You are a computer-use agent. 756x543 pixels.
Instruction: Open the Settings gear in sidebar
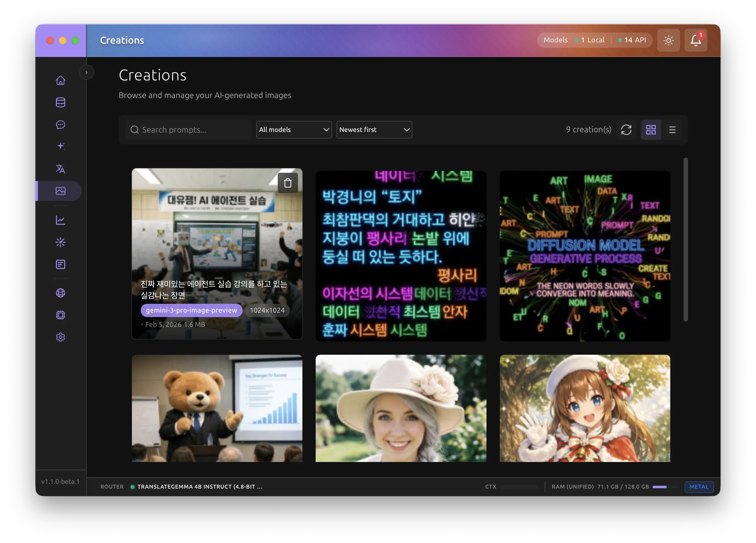60,337
